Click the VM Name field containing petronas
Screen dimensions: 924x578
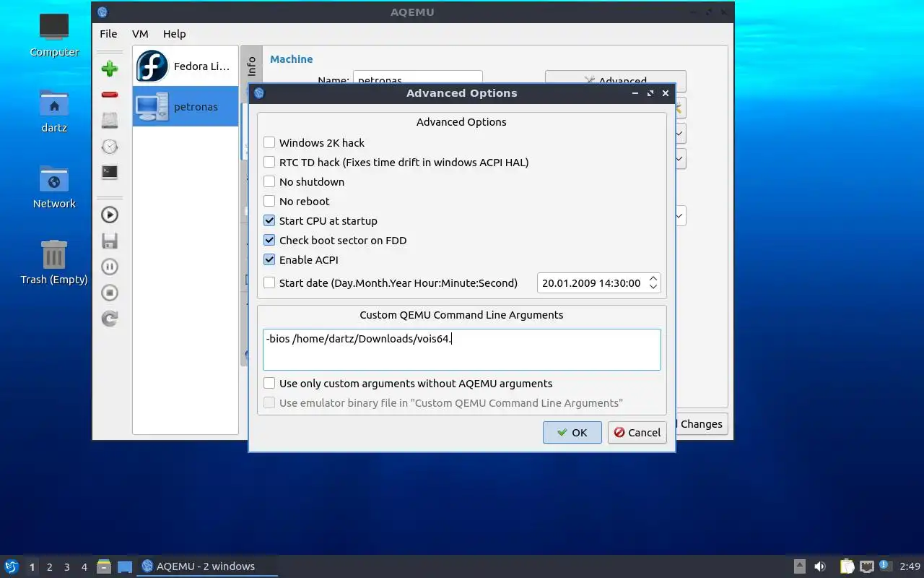point(417,77)
